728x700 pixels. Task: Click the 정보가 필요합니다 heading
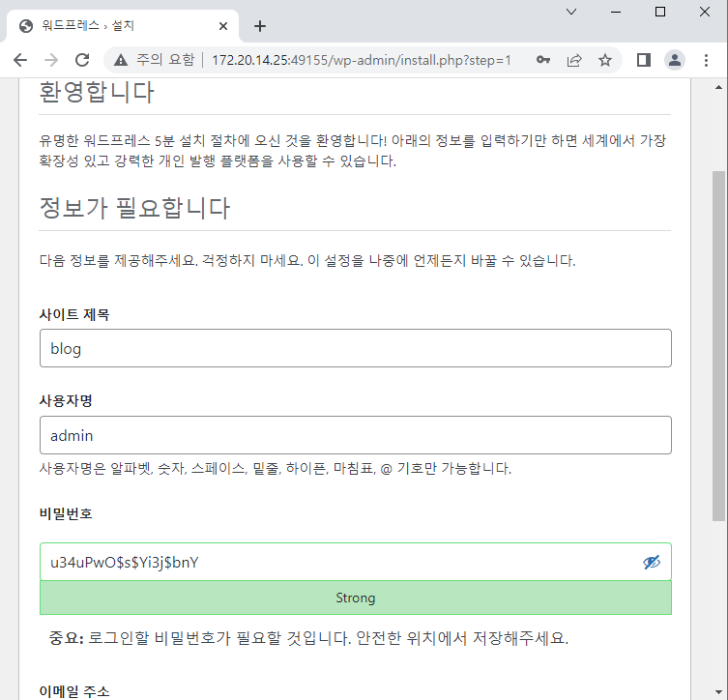click(134, 208)
